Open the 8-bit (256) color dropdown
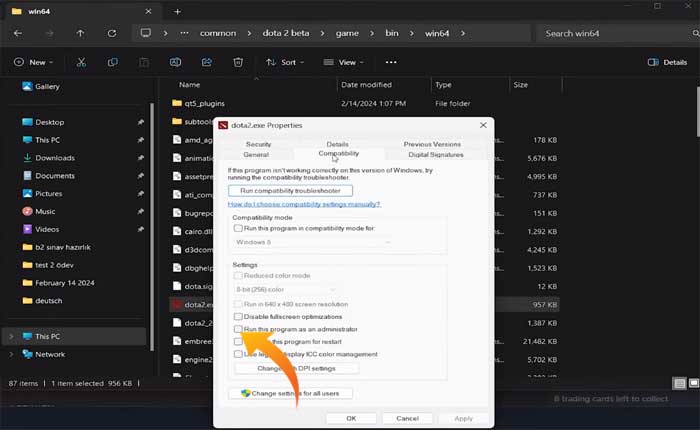Viewport: 700px width, 430px height. pyautogui.click(x=286, y=289)
